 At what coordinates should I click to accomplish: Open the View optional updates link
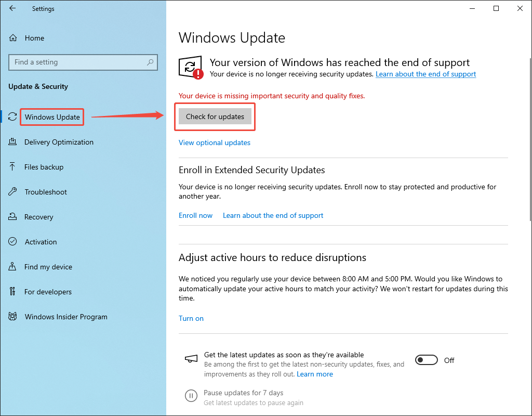pyautogui.click(x=214, y=142)
